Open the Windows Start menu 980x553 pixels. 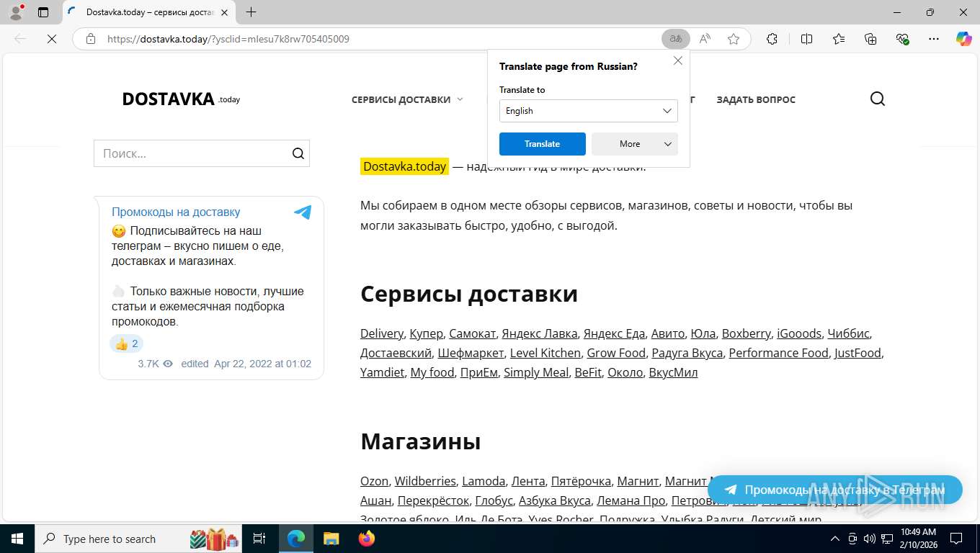pyautogui.click(x=17, y=539)
